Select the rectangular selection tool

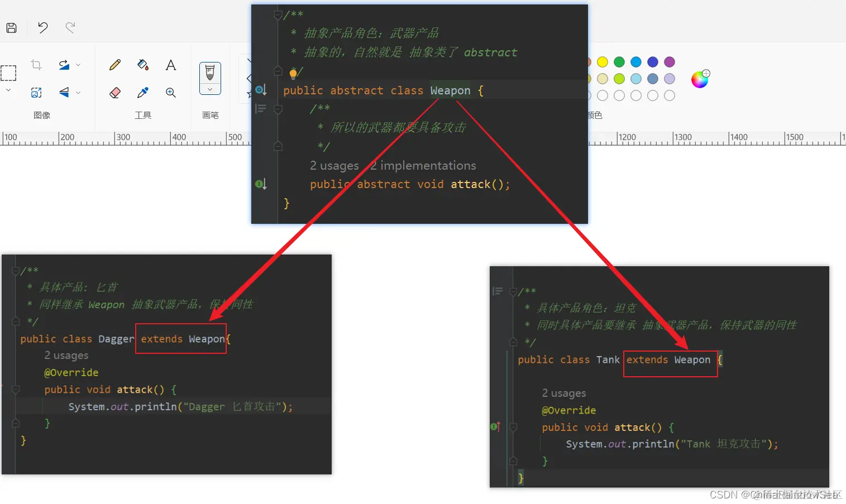(8, 73)
